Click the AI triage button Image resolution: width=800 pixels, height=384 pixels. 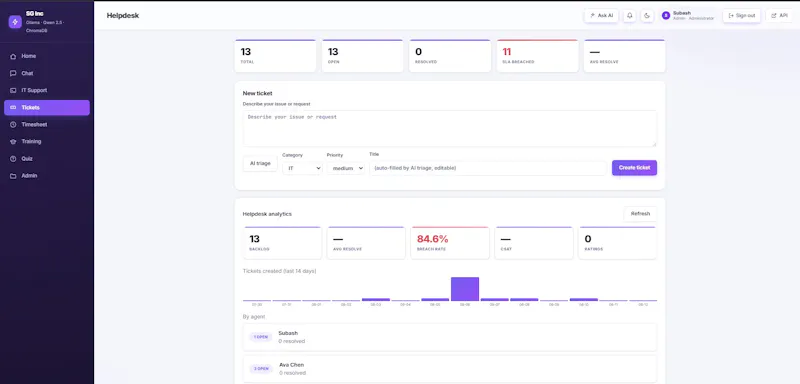click(x=260, y=164)
